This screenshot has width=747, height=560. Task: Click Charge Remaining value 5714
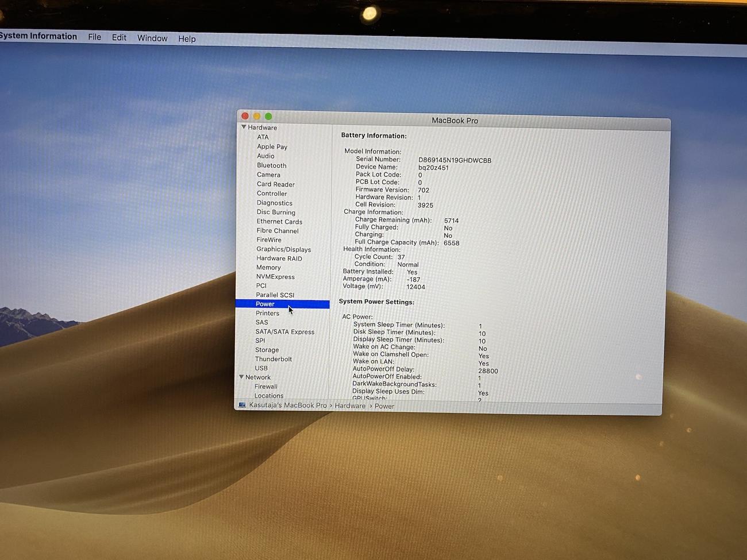[451, 221]
